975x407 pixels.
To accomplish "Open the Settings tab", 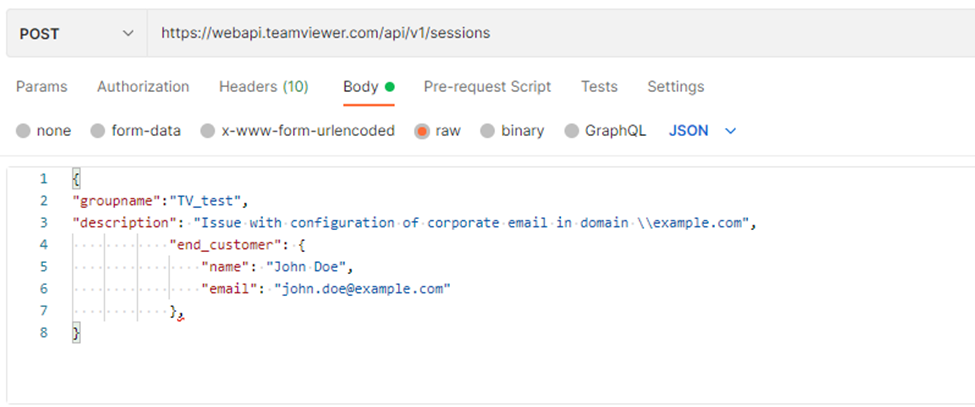I will pos(675,87).
